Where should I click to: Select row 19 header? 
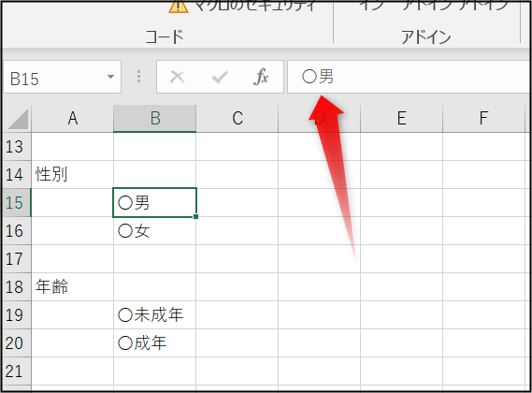(x=16, y=315)
